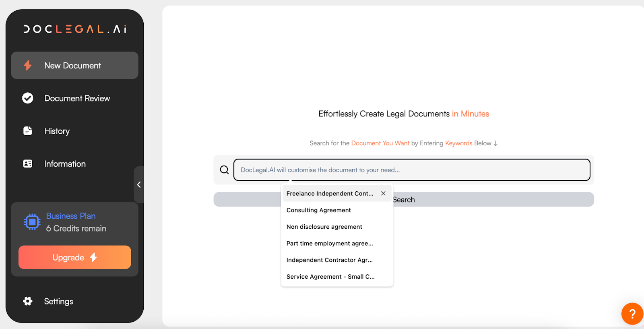Click the magnifying glass search icon
The image size is (644, 329).
pyautogui.click(x=224, y=170)
